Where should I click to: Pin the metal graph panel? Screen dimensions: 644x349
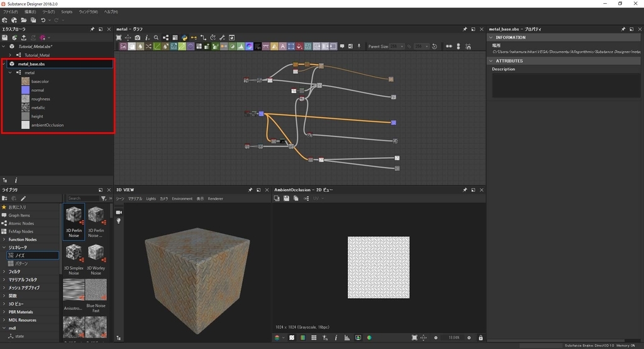point(465,29)
